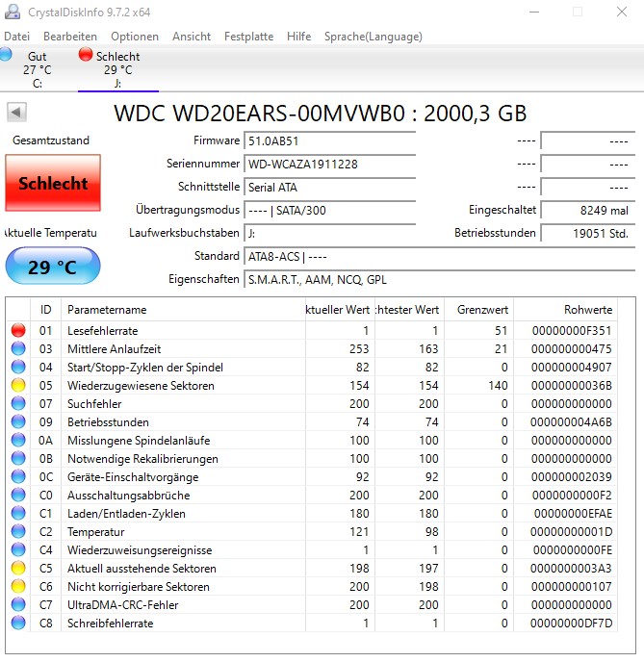Click the Schnittstelle field Serial ATA
This screenshot has width=644, height=662.
click(330, 187)
